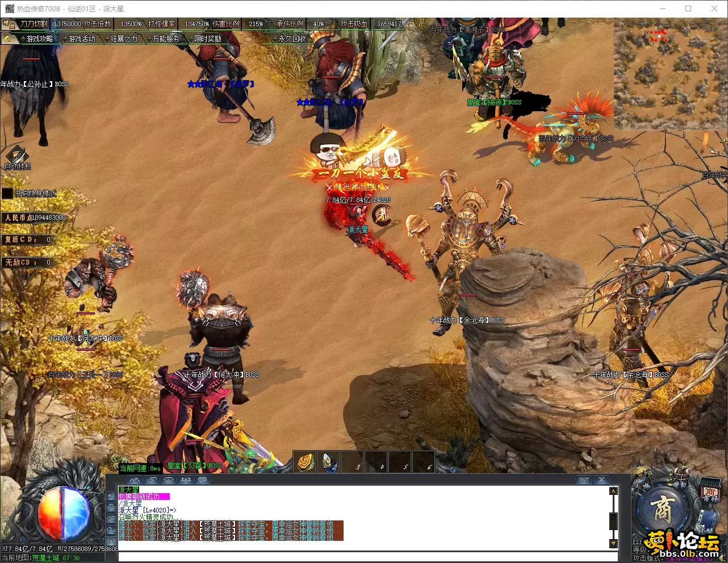Collapse top menu with double-arrow button

point(8,39)
